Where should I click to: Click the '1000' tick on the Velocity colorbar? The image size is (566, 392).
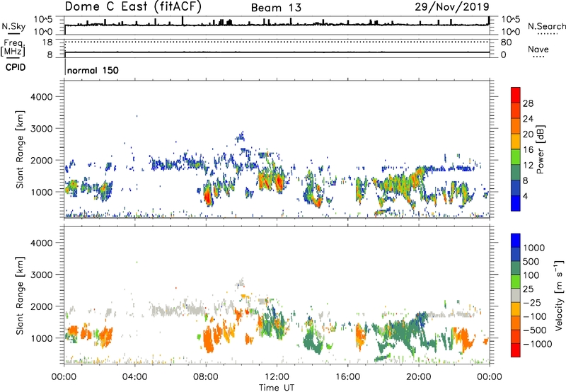pos(534,248)
